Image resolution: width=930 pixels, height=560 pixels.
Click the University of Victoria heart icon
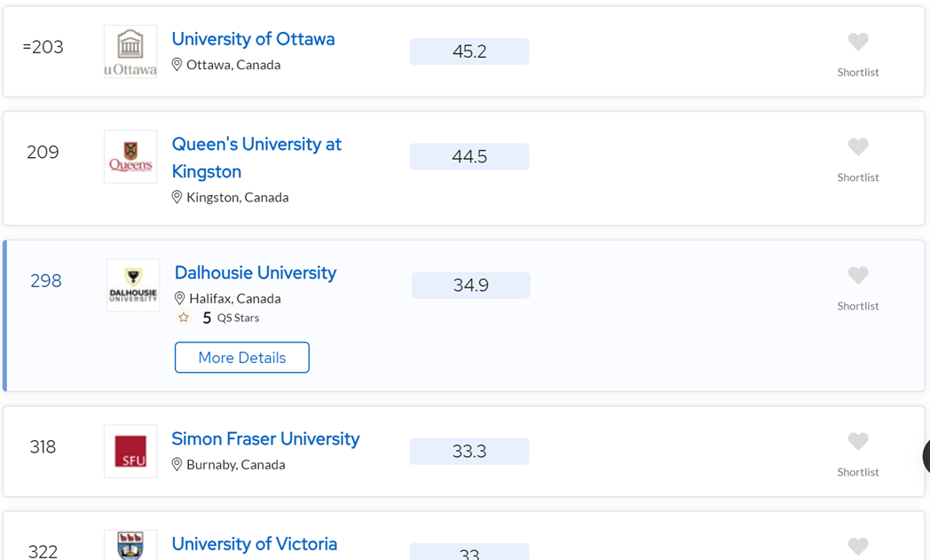coord(857,547)
